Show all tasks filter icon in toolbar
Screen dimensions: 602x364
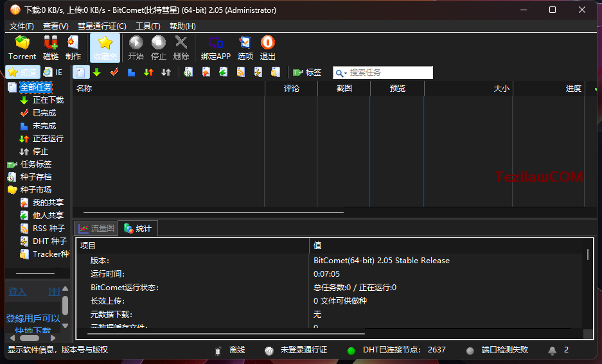(x=80, y=72)
